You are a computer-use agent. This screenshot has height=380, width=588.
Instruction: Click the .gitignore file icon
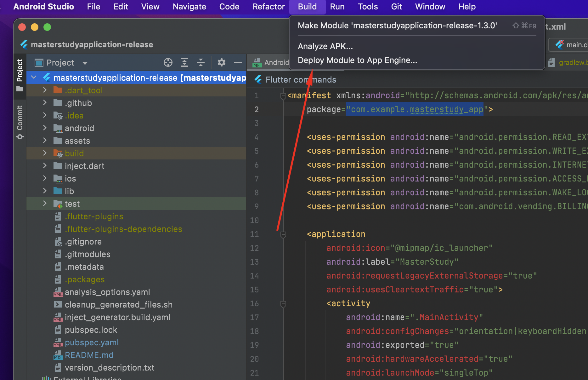58,242
